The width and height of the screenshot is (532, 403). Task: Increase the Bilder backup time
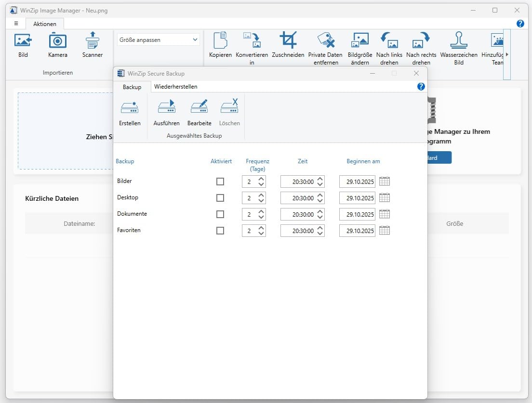pos(320,179)
